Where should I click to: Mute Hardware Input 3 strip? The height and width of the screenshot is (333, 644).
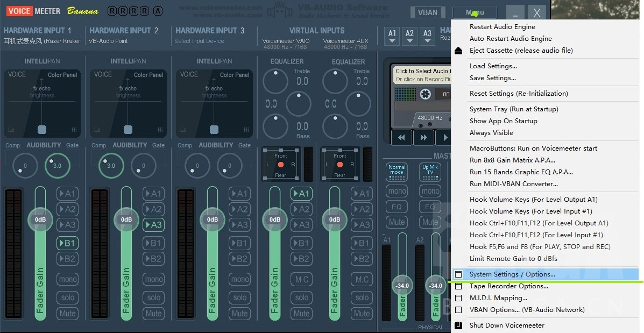(x=240, y=313)
